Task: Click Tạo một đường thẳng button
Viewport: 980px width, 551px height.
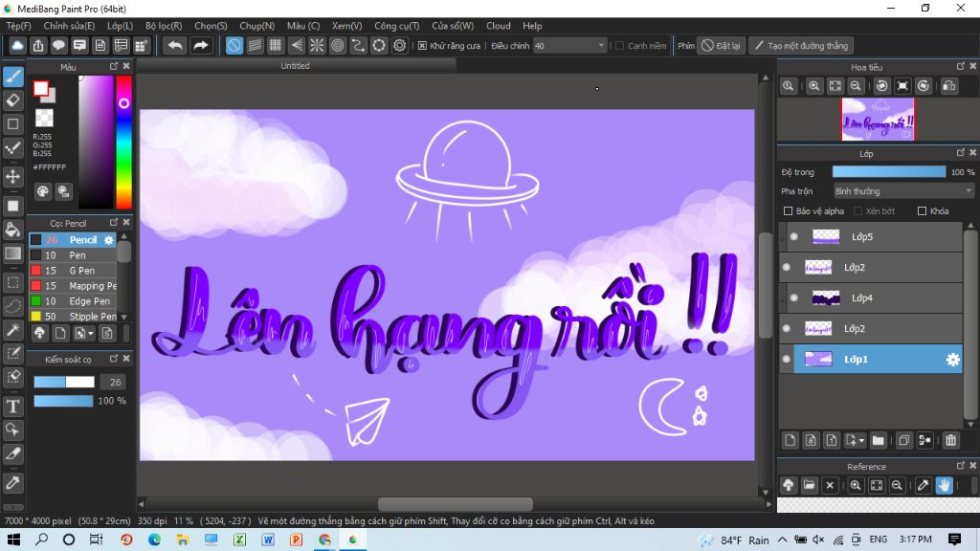Action: (x=801, y=46)
